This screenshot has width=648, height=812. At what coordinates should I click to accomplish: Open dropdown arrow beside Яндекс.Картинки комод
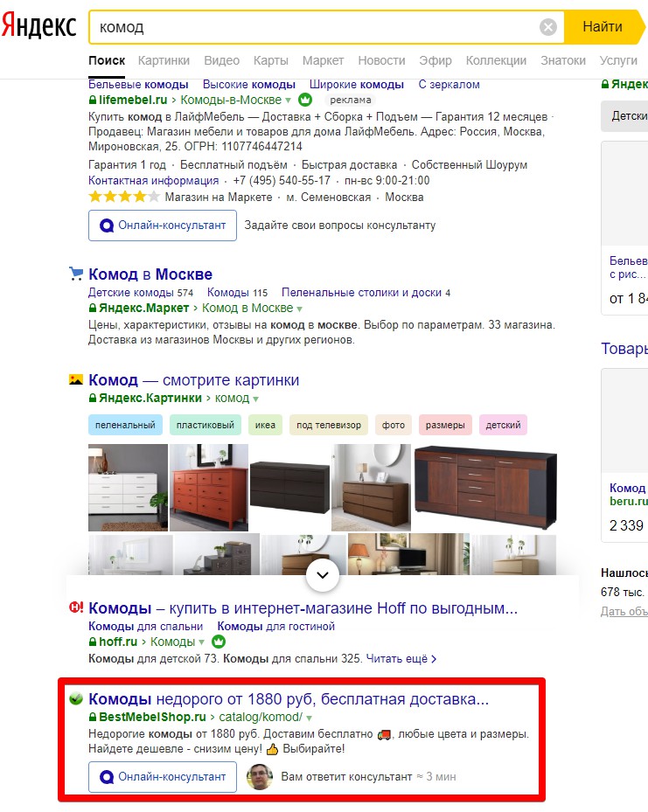coord(255,399)
